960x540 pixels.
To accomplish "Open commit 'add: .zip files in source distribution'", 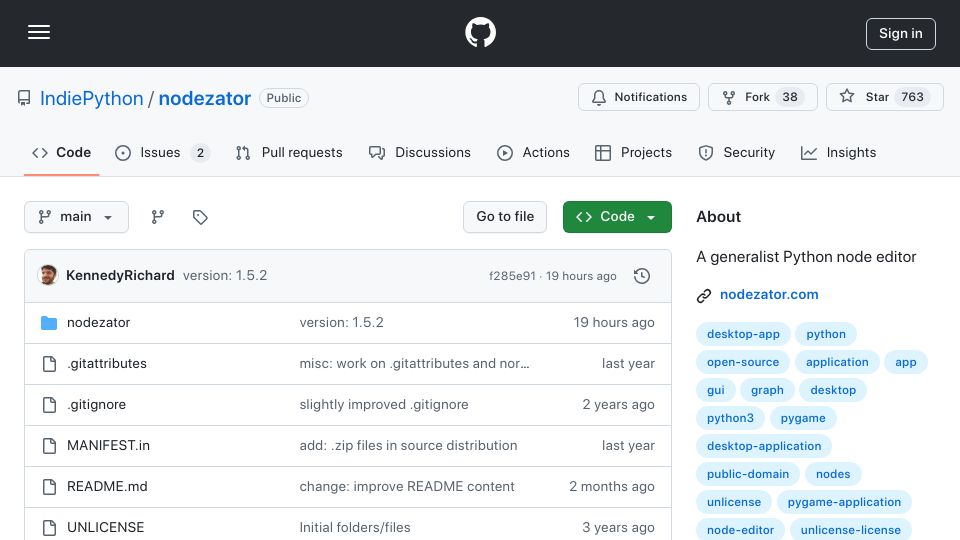I will click(408, 446).
